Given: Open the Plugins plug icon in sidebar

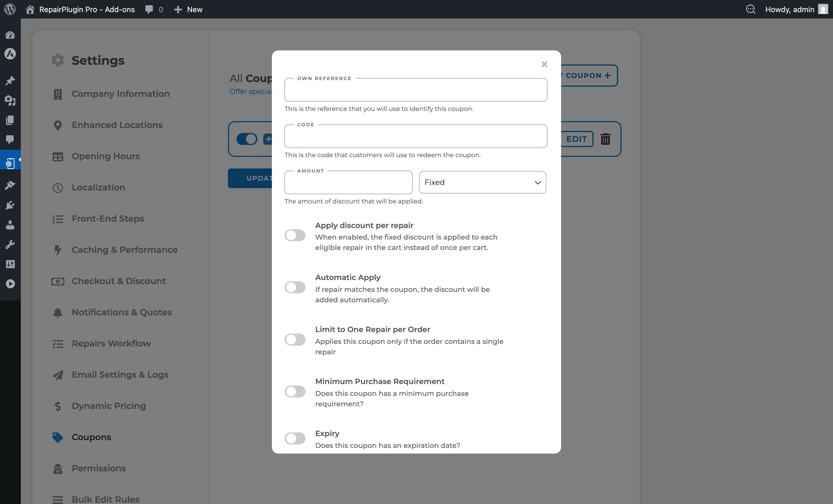Looking at the screenshot, I should (x=10, y=205).
